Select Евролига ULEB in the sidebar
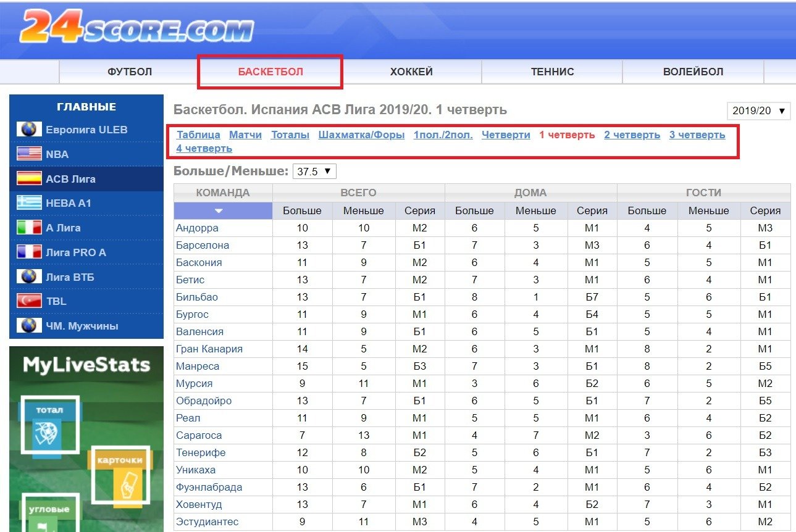 [x=86, y=130]
